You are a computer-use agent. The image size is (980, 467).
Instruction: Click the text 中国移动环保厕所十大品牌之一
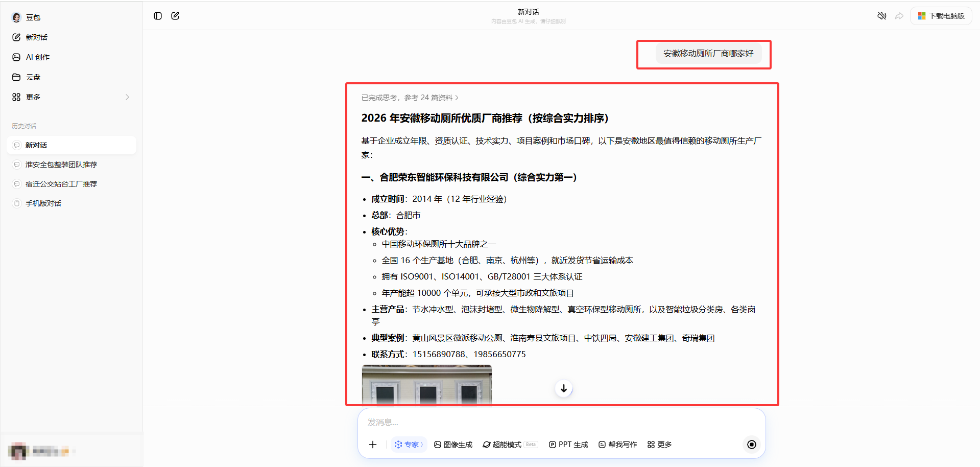439,244
